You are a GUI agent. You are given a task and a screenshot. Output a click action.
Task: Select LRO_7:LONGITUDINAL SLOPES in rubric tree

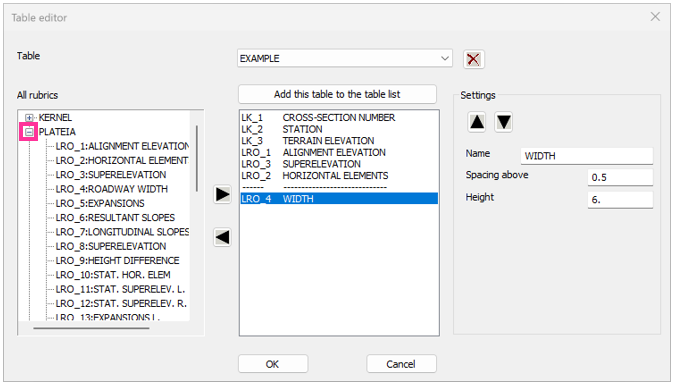point(122,232)
